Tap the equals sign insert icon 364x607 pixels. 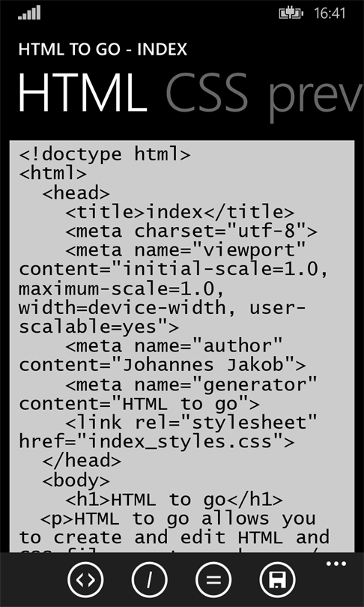coord(213,579)
